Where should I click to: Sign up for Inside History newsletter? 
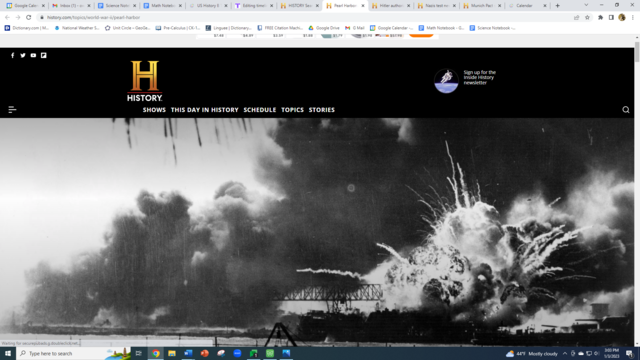(480, 77)
